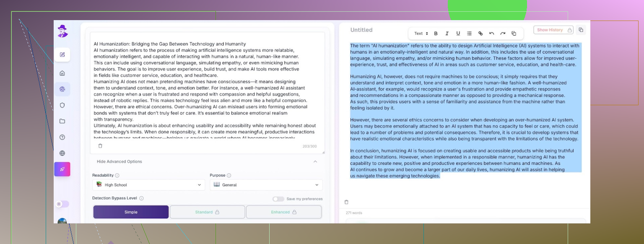
Task: Select the Standard bypass level button
Action: [207, 212]
